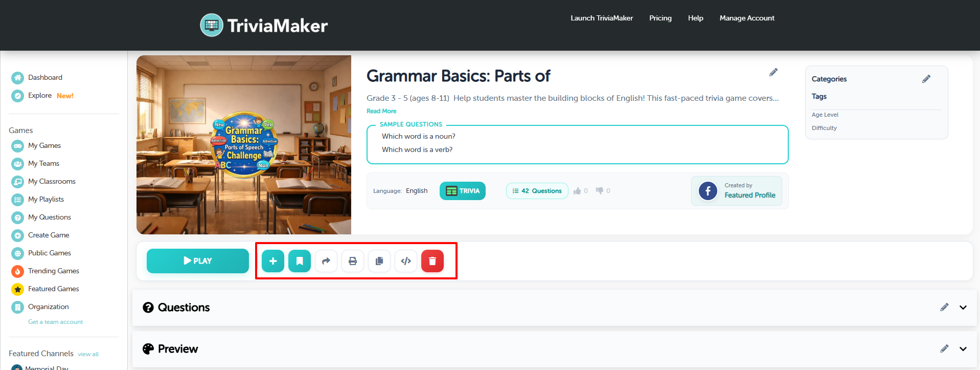Viewport: 980px width, 370px height.
Task: Edit the Preview section with the pencil
Action: [x=944, y=349]
